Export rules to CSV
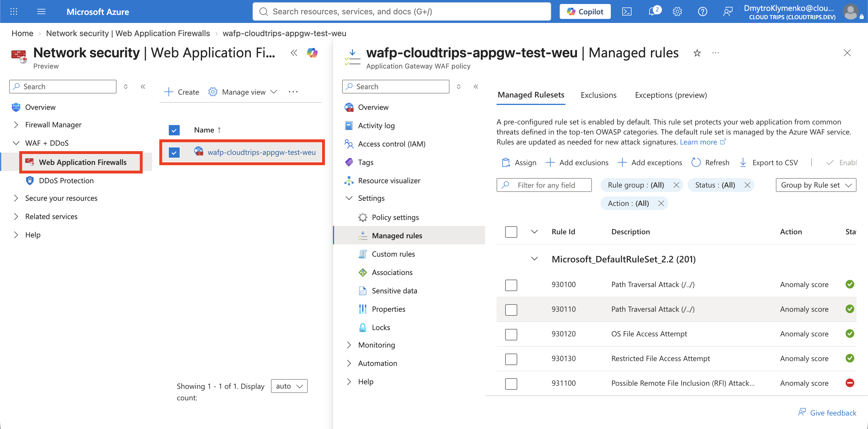The image size is (868, 429). (769, 163)
